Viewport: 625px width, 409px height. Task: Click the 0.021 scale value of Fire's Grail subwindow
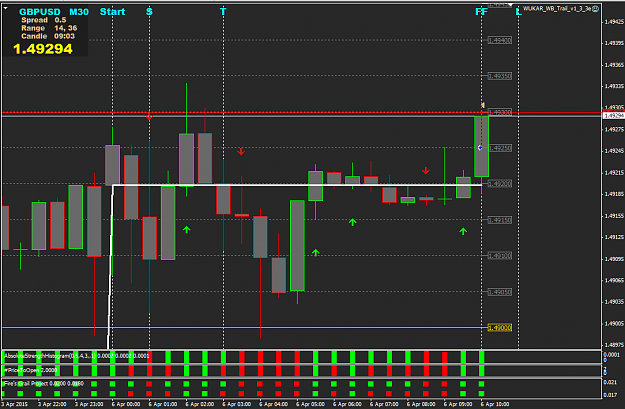tap(610, 382)
